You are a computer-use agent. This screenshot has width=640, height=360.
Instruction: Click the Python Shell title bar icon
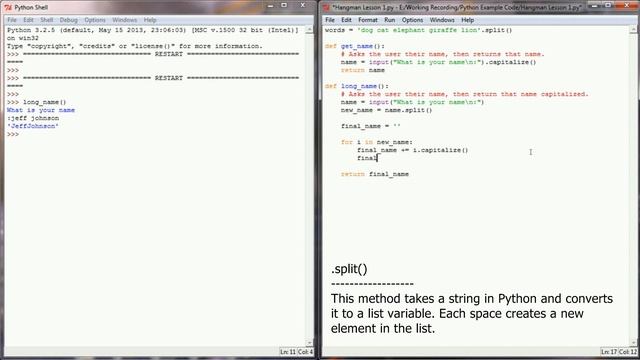point(8,7)
